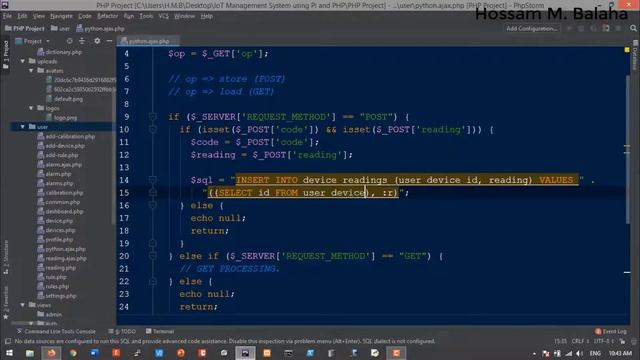Collapse the user folder
The width and height of the screenshot is (640, 360).
point(23,127)
